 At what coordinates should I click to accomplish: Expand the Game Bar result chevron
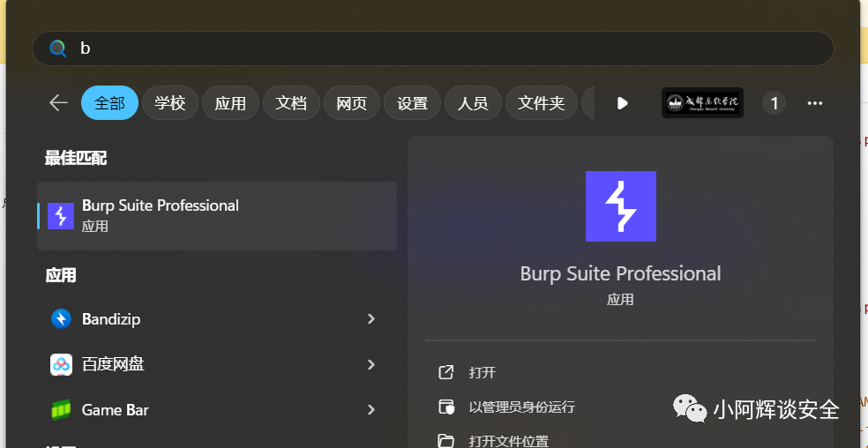(370, 410)
